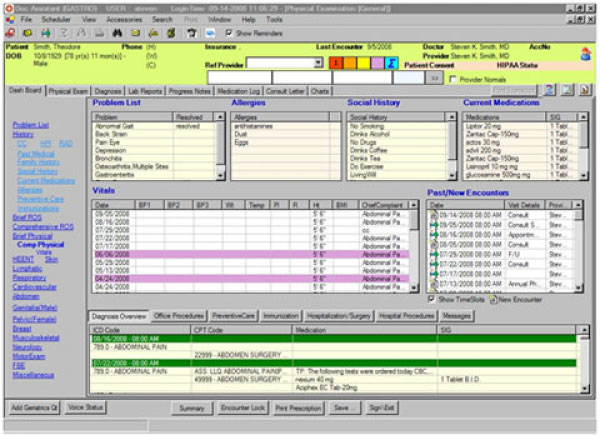Image resolution: width=600 pixels, height=435 pixels.
Task: Click the open folder toolbar icon
Action: tap(153, 33)
